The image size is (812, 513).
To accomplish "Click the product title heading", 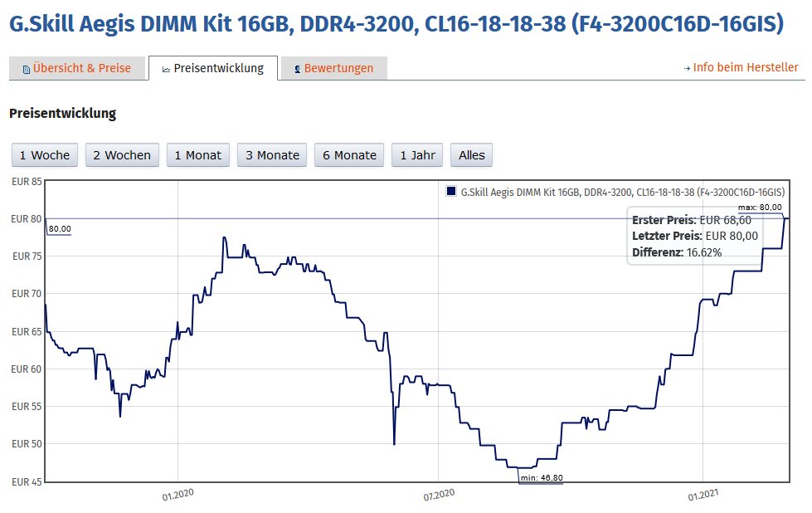I will click(396, 24).
